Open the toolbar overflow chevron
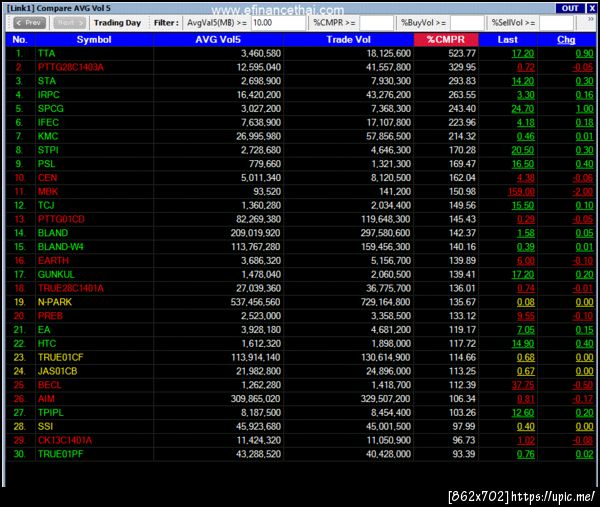Image resolution: width=600 pixels, height=507 pixels. 591,19
